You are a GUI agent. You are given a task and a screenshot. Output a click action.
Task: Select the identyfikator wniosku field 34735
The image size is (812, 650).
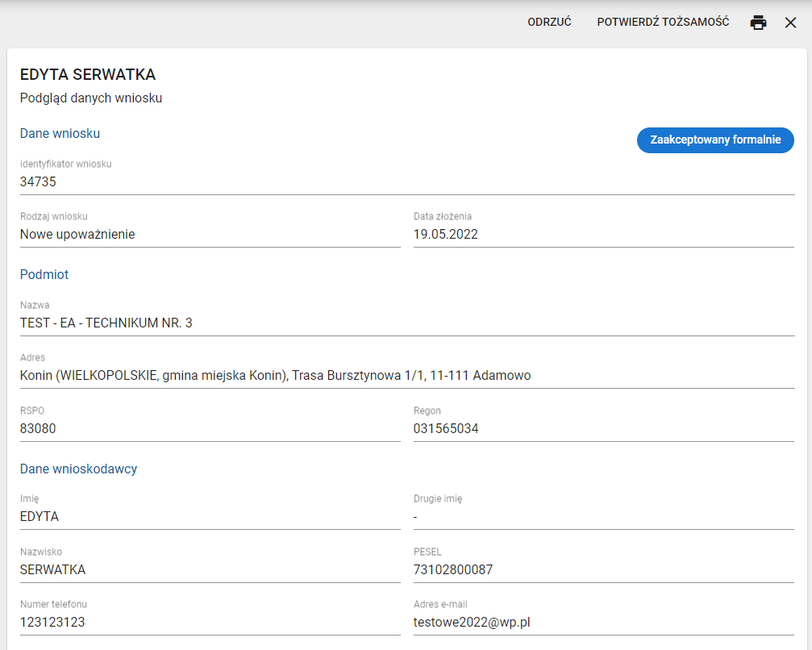click(406, 182)
